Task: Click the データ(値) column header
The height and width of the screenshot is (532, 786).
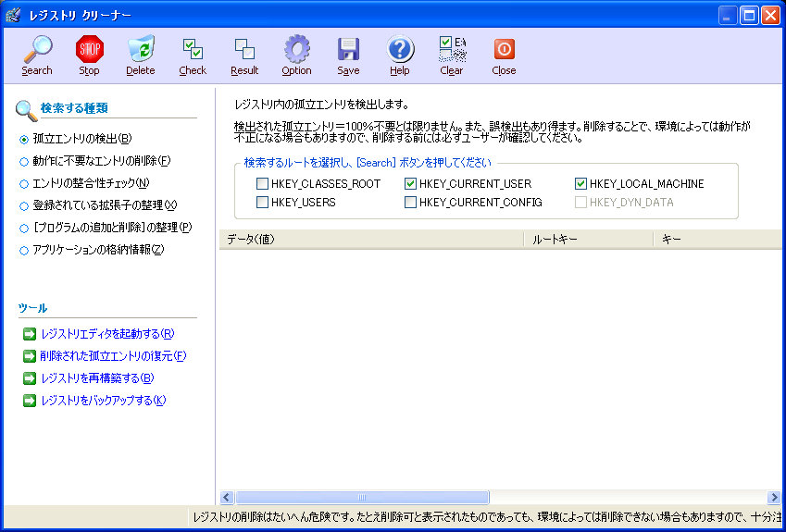Action: pyautogui.click(x=370, y=240)
